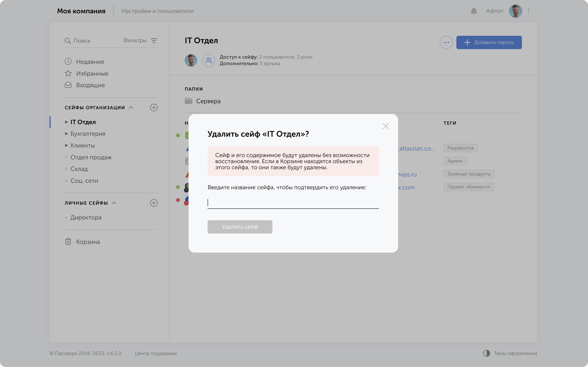Collapse the Сейфы организации section
The height and width of the screenshot is (367, 588).
pyautogui.click(x=131, y=108)
